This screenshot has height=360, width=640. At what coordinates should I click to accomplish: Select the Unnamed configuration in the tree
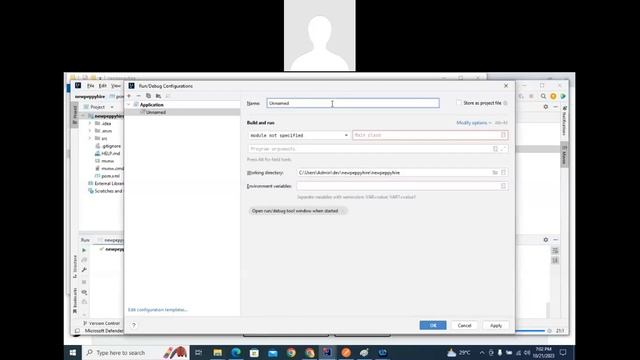coord(156,112)
